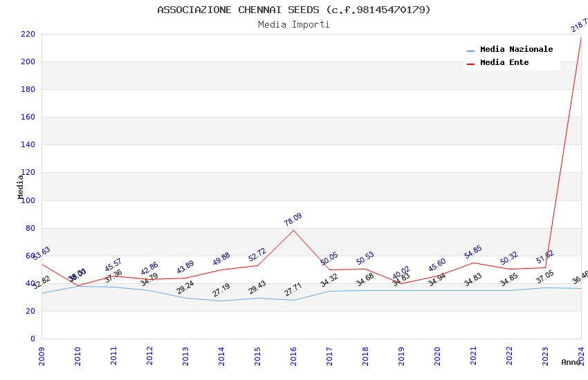Click the 34.32 data label
Screen dimensions: 588x380
click(x=329, y=281)
